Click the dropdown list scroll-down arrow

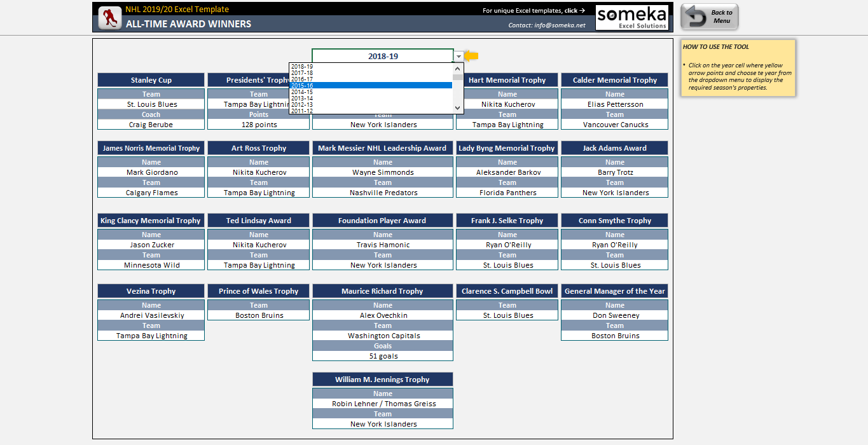458,109
